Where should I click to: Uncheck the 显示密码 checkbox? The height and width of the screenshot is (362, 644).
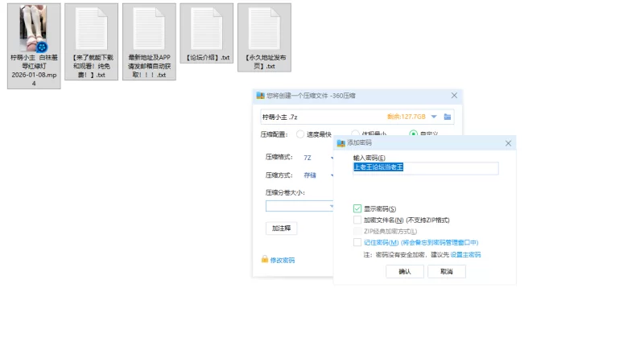pos(357,208)
